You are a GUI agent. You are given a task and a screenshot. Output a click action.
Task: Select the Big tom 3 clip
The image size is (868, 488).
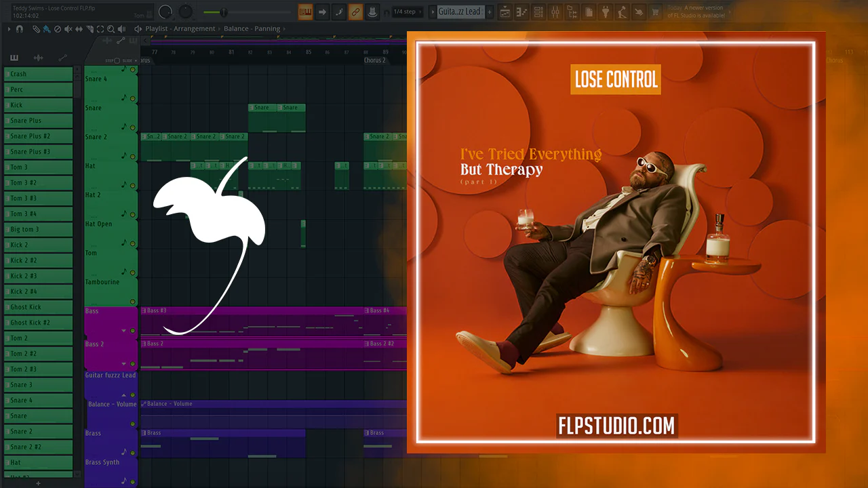(x=38, y=230)
